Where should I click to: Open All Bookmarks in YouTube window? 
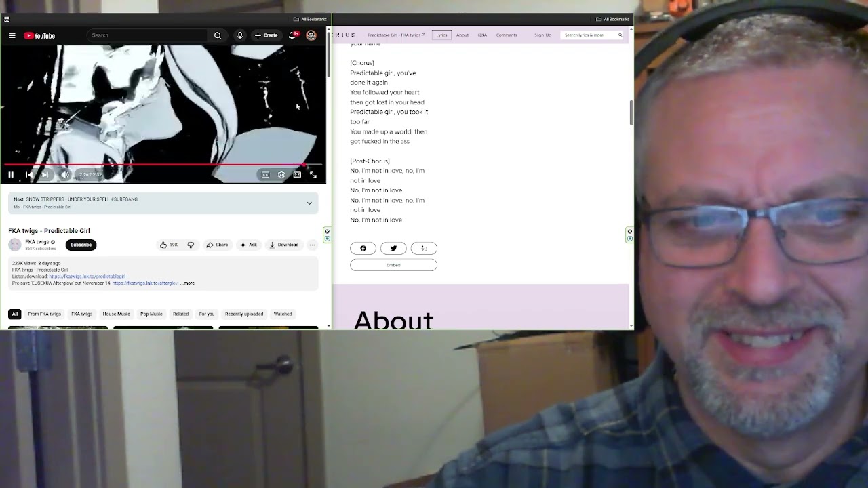pos(310,19)
